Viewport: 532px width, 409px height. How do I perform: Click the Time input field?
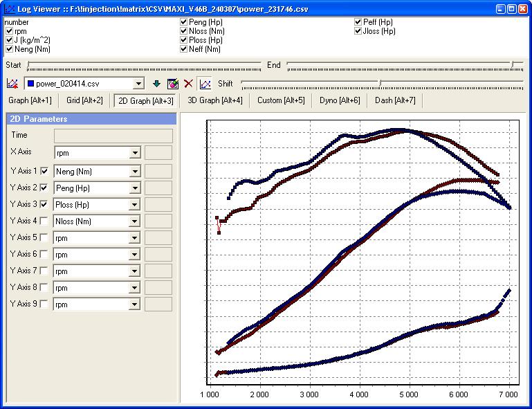coord(113,136)
